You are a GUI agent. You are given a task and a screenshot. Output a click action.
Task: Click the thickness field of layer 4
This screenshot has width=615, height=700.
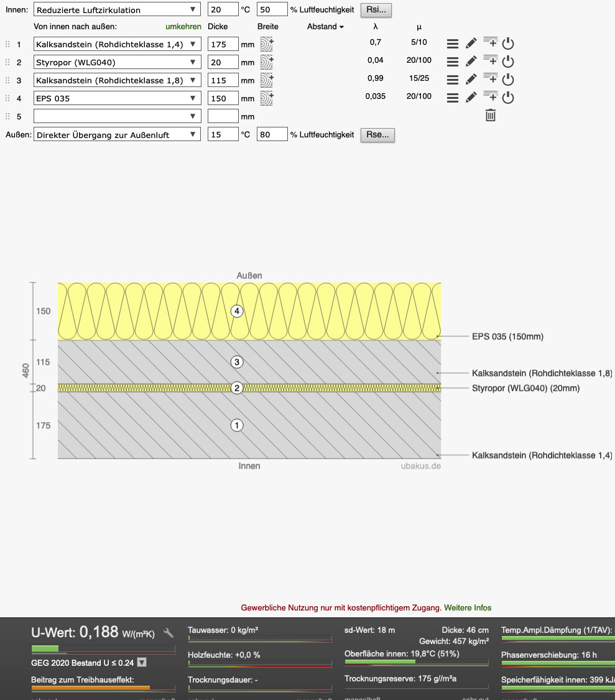(x=223, y=98)
